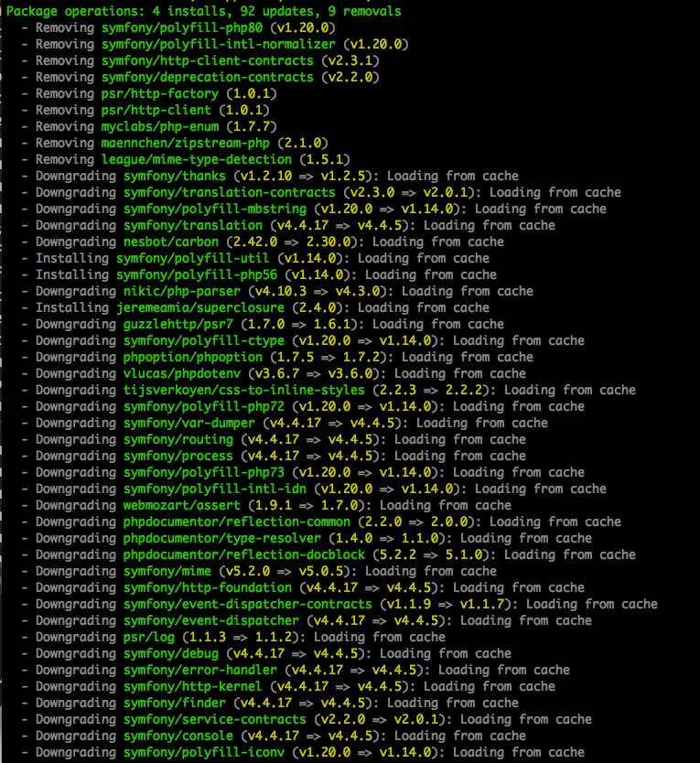Click symfony/polyfill-intl-idn package name
Screen dimensions: 700x763
[215, 489]
